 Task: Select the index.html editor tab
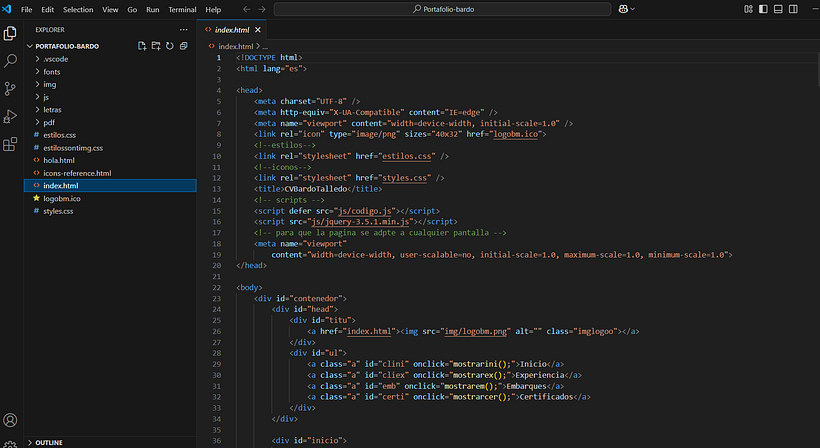tap(232, 30)
